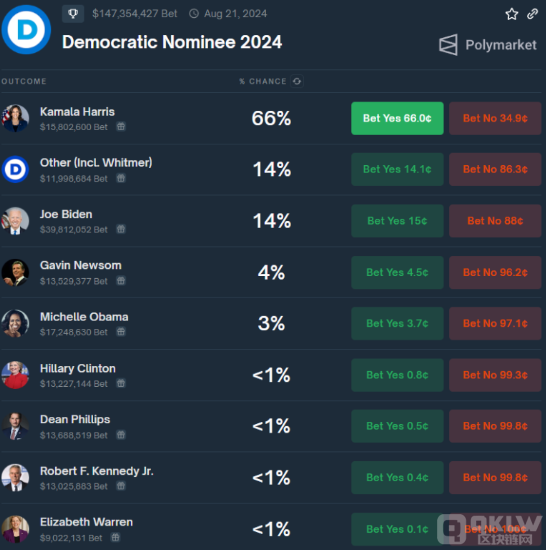Screen dimensions: 546x550
Task: Click gift icon under Elizabeth Warren
Action: [115, 537]
